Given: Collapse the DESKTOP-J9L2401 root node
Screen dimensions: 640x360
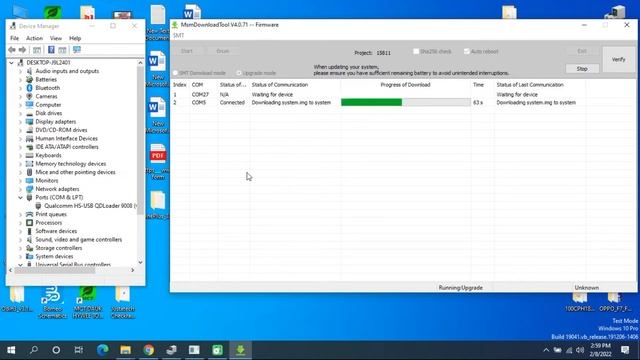Looking at the screenshot, I should click(x=12, y=62).
